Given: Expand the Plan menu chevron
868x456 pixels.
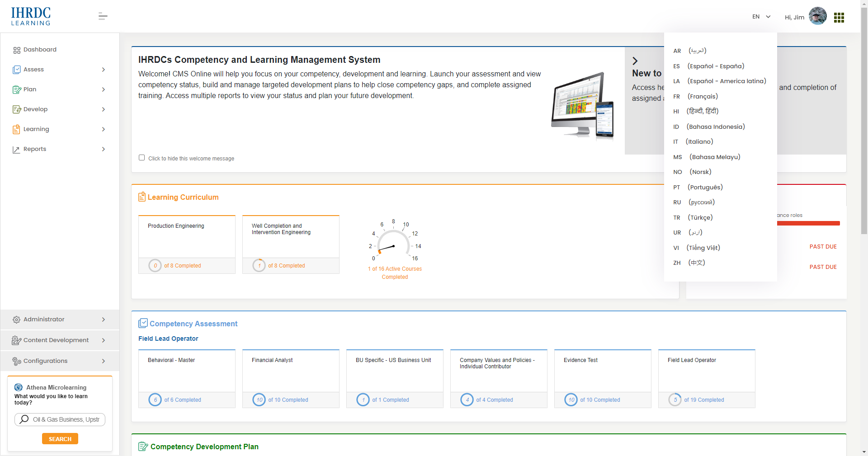Looking at the screenshot, I should coord(104,89).
